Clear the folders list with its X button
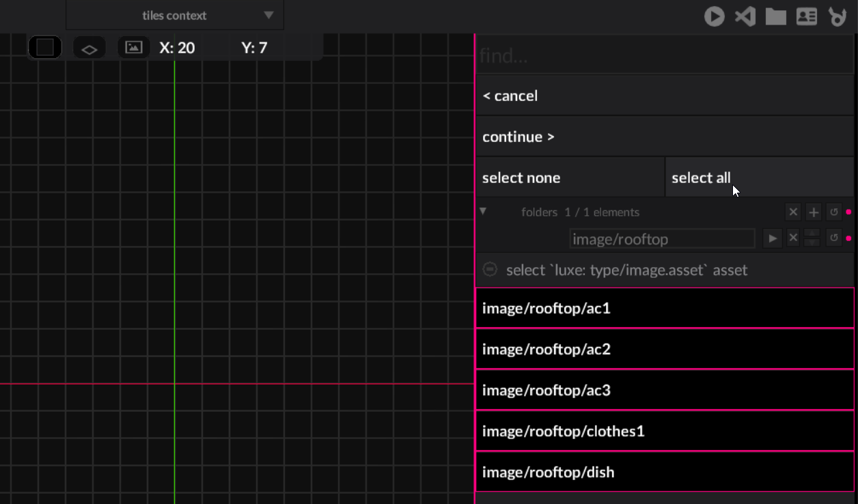The image size is (858, 504). 793,212
